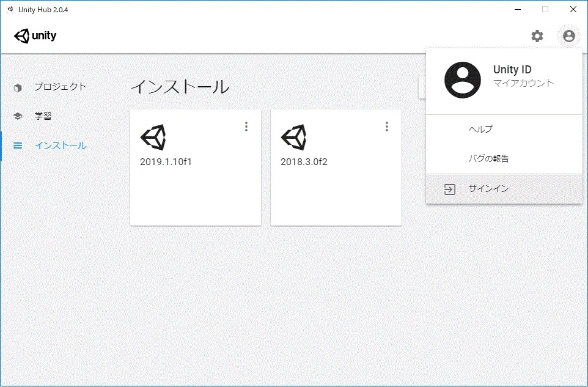Click the サインイン text to sign in

pos(488,189)
